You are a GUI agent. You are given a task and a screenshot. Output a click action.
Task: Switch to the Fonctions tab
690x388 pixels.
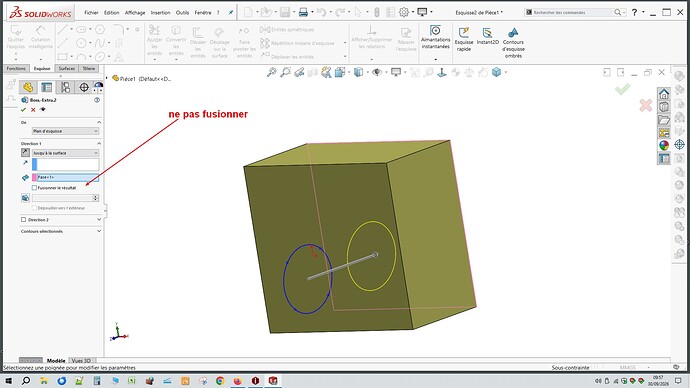16,68
